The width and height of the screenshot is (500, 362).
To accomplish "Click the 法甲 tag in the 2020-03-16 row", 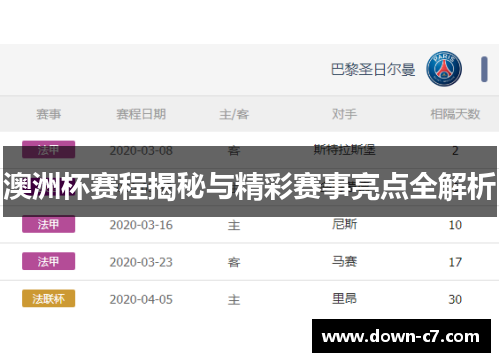I will (x=48, y=224).
